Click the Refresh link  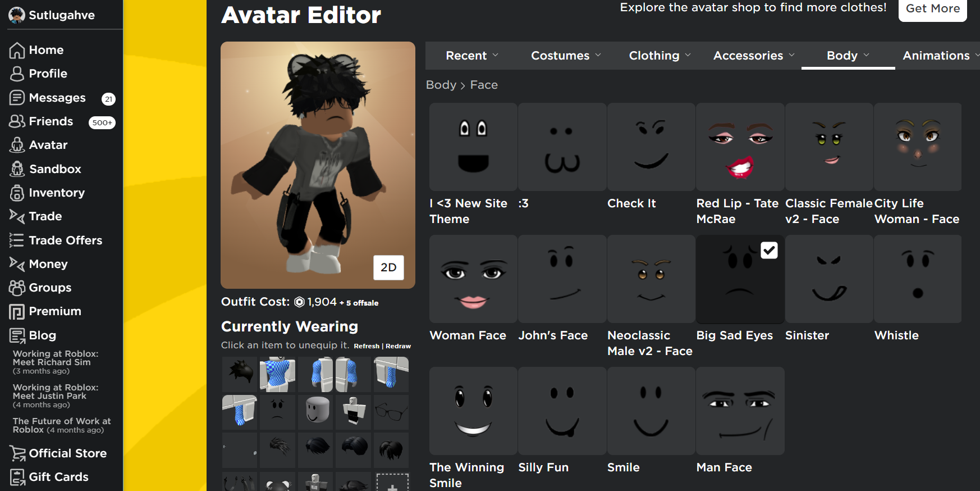pos(367,346)
